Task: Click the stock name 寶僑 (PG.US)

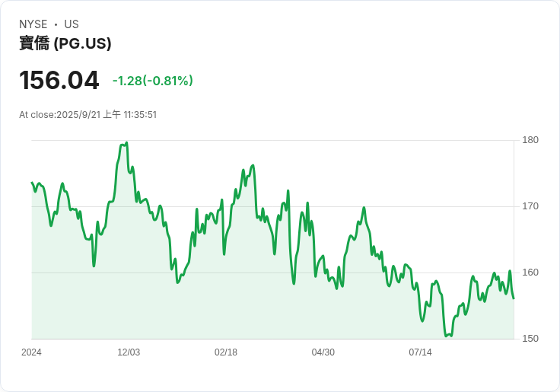Action: [65, 43]
